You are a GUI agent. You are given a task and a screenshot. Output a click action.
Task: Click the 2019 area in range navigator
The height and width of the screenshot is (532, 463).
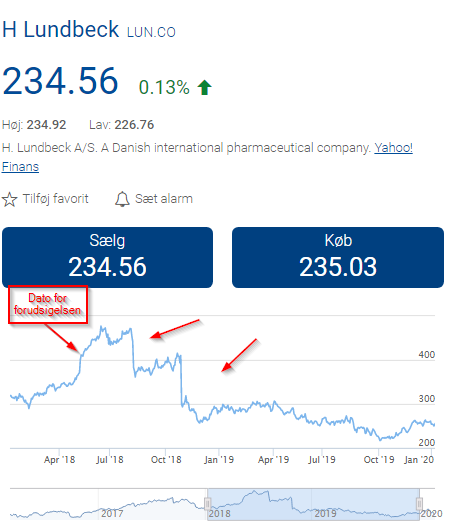click(325, 513)
